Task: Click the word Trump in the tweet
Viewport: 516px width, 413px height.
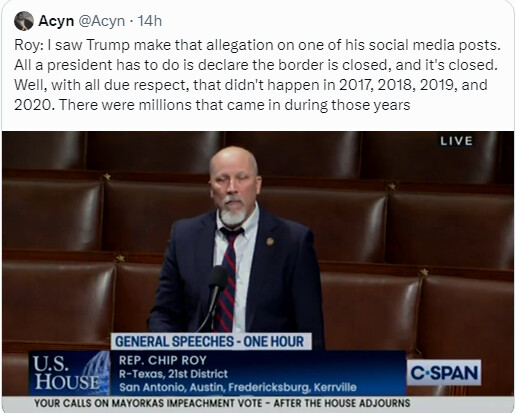Action: pos(108,45)
